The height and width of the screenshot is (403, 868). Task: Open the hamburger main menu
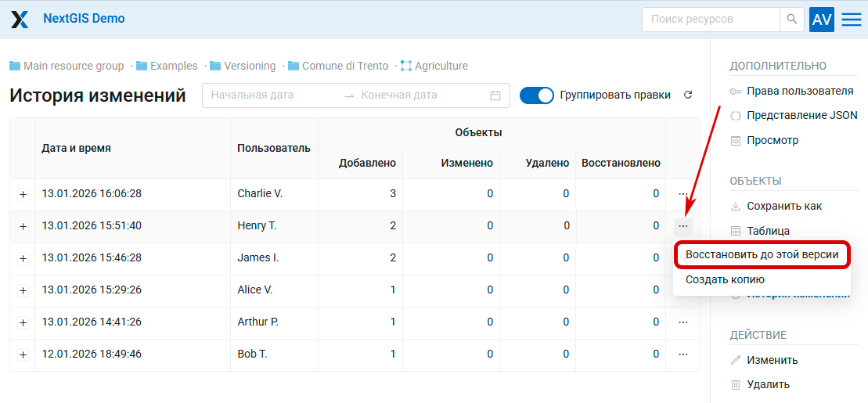tap(852, 20)
